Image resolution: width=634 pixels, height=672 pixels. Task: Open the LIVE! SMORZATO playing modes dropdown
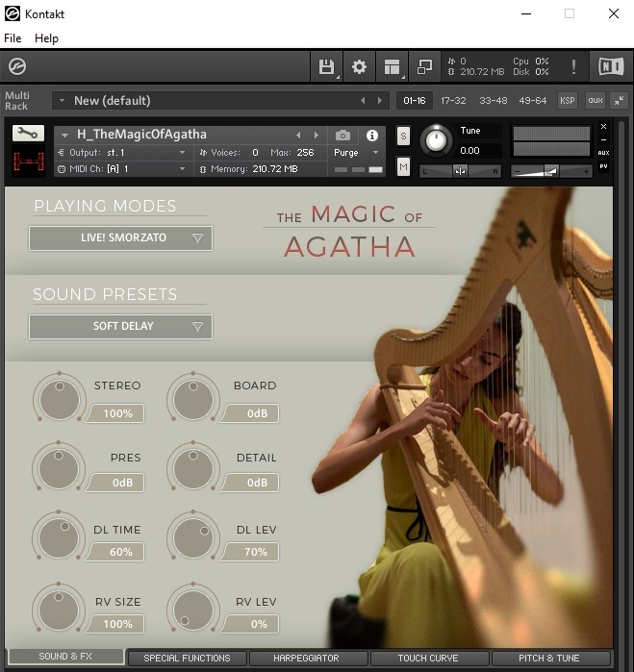coord(120,237)
